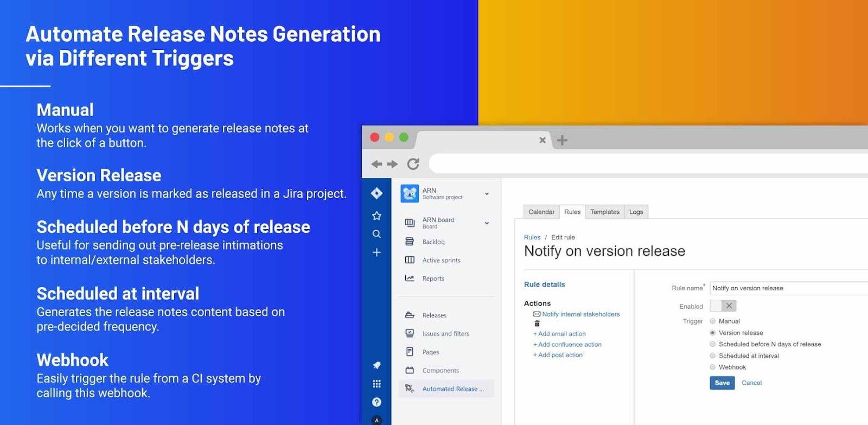The image size is (868, 425).
Task: Click the envelope icon beside Notify internal stakeholders
Action: click(x=537, y=314)
